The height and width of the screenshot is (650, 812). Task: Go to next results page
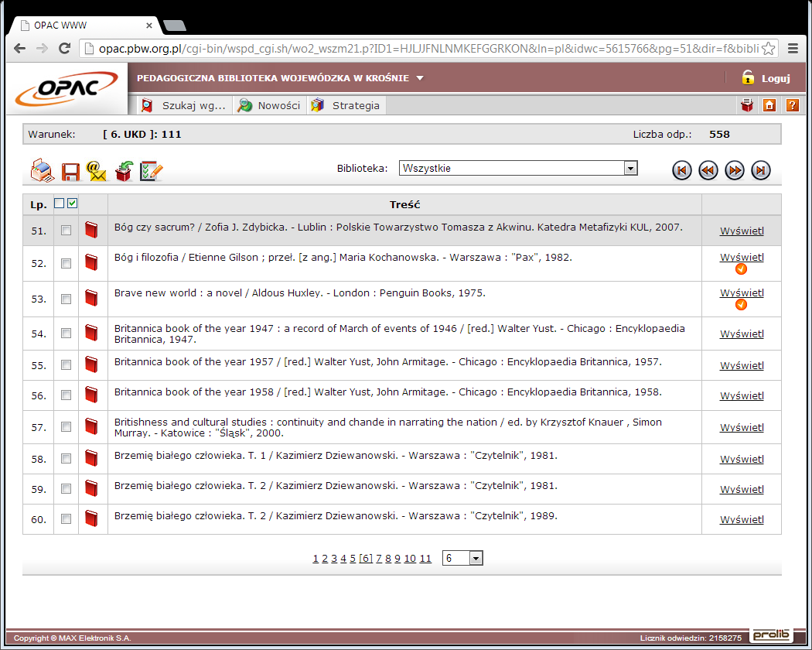tap(735, 170)
